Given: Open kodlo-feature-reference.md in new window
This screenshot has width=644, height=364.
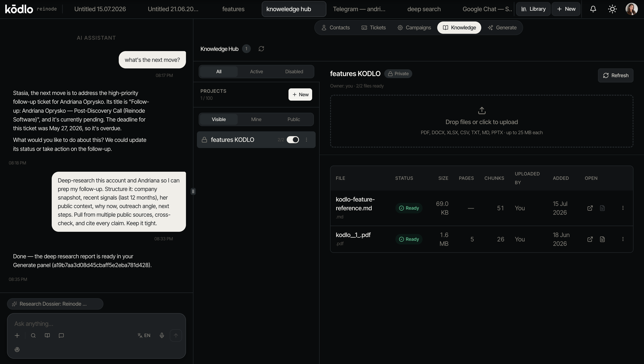Looking at the screenshot, I should point(590,208).
